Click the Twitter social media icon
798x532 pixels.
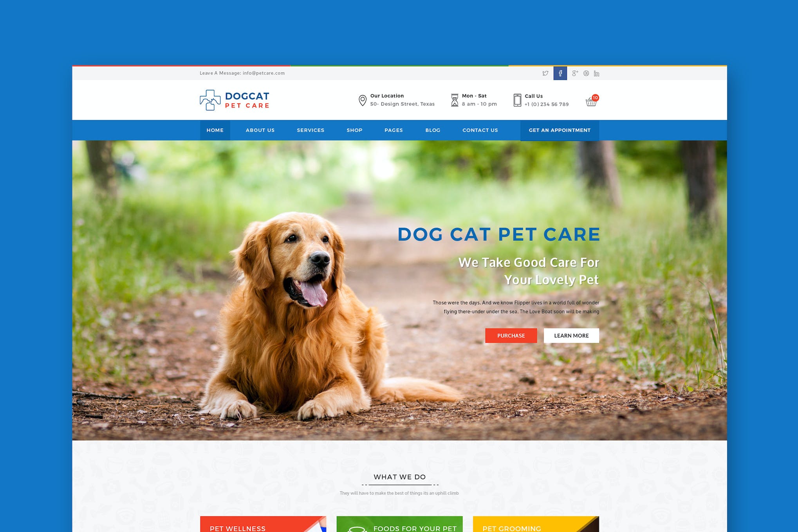pyautogui.click(x=545, y=73)
